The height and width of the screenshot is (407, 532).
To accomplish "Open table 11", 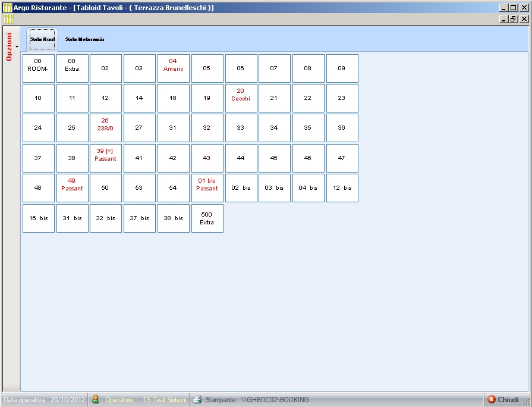I will pos(73,98).
